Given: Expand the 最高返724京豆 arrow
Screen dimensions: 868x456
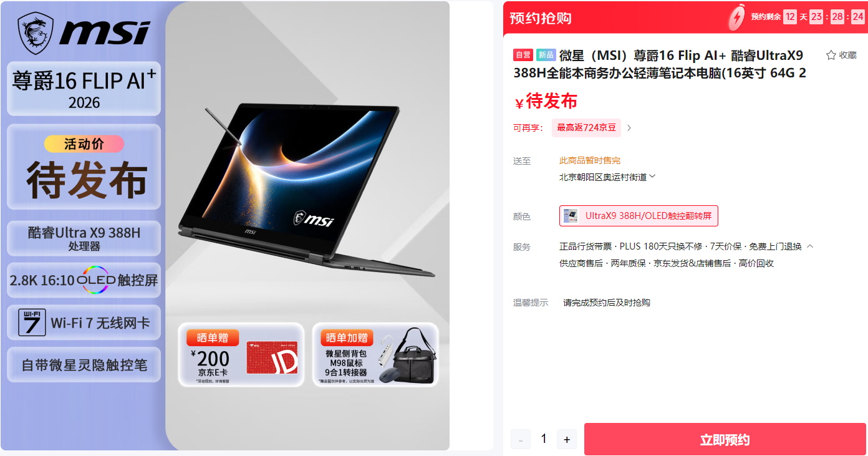Looking at the screenshot, I should coord(629,128).
